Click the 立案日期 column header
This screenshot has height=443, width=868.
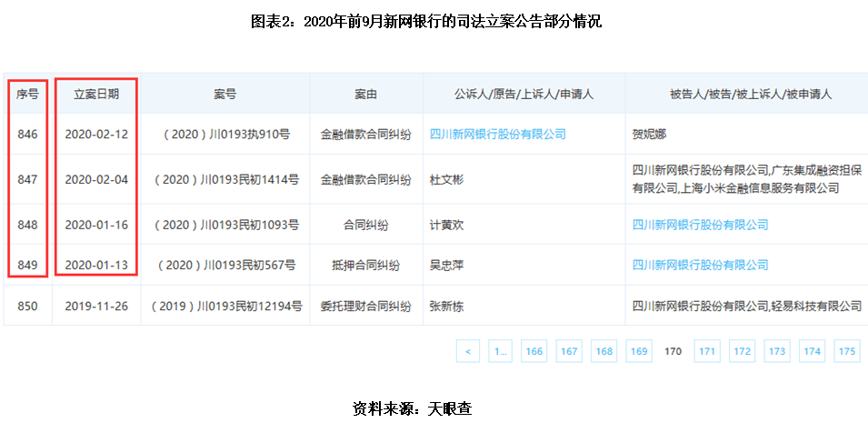pos(96,94)
